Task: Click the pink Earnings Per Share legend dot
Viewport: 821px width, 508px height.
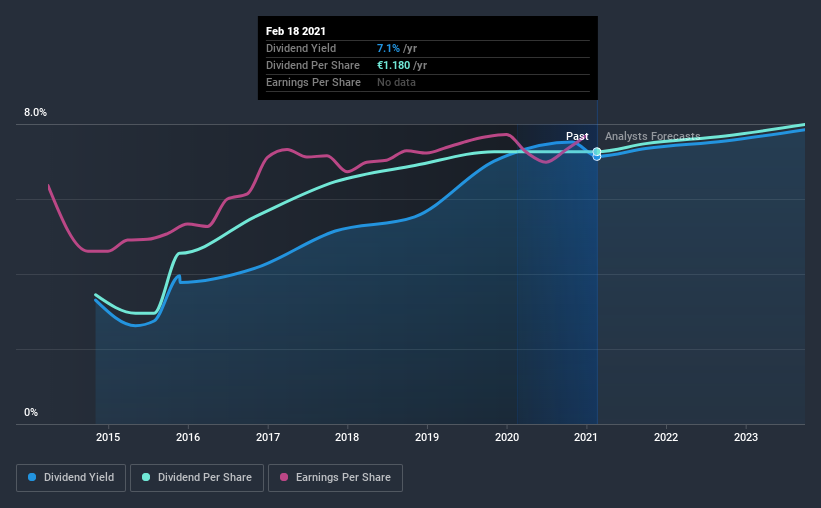Action: (x=284, y=477)
